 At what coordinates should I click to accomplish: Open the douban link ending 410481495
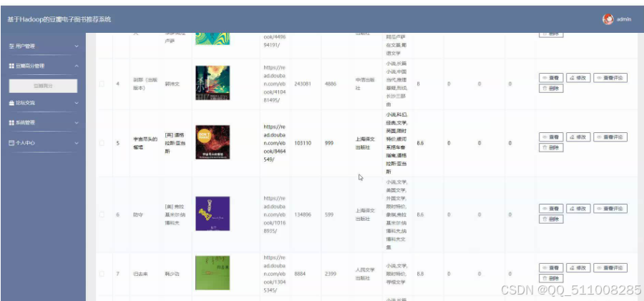tap(275, 84)
